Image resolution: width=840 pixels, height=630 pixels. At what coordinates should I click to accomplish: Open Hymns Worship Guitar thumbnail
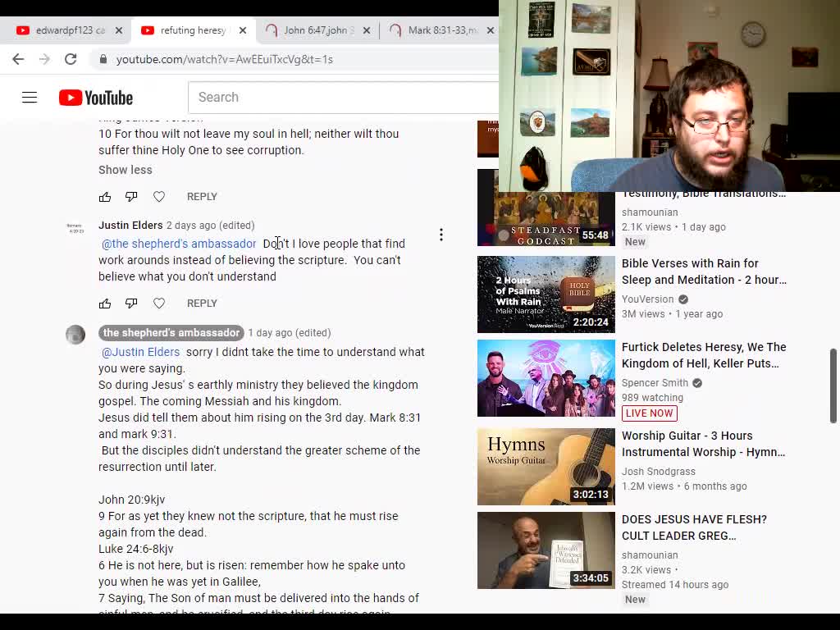(x=546, y=467)
